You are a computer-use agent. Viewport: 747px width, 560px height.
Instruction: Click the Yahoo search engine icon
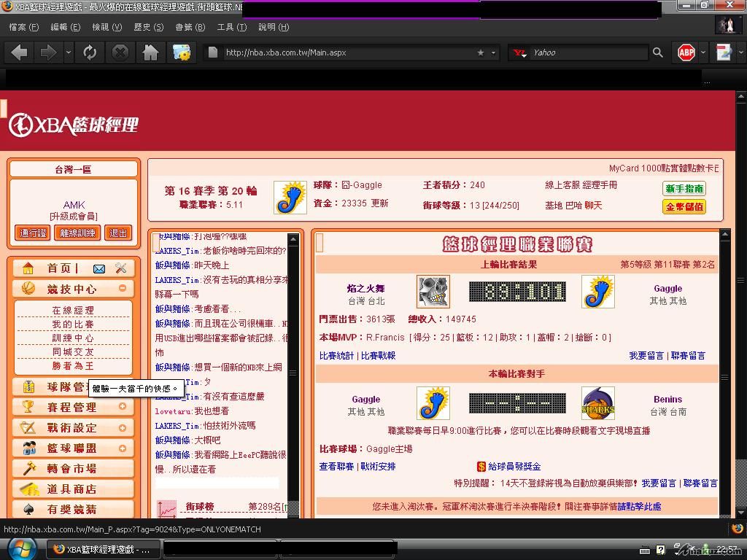pos(519,52)
